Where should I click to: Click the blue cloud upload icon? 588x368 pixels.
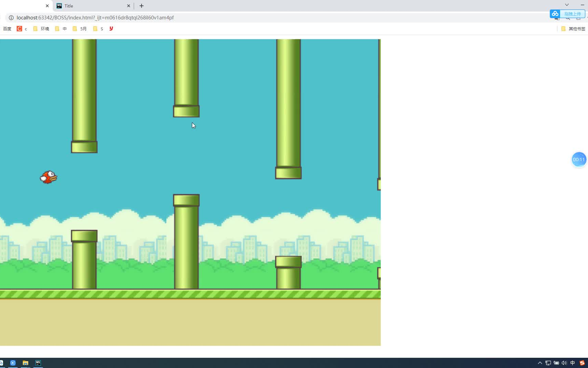pos(555,14)
